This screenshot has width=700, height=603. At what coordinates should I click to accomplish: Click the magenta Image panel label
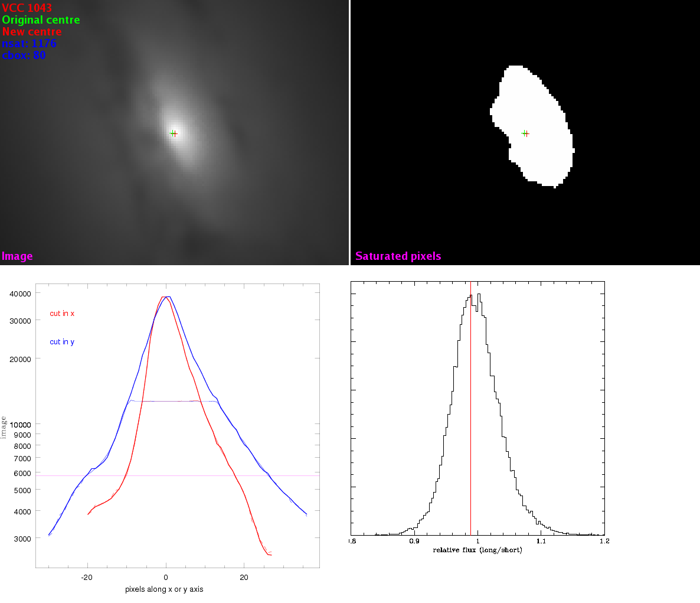click(x=17, y=256)
